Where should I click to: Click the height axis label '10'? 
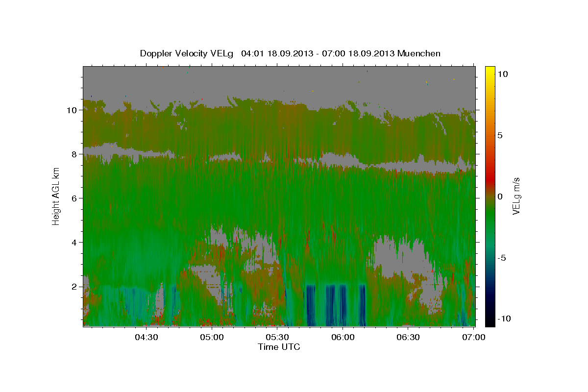pos(73,110)
